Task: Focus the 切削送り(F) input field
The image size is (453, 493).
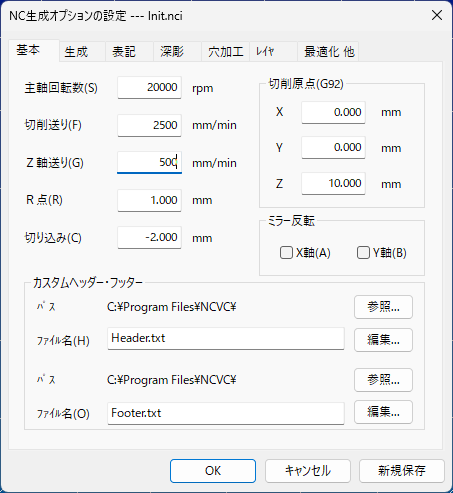Action: click(x=149, y=125)
